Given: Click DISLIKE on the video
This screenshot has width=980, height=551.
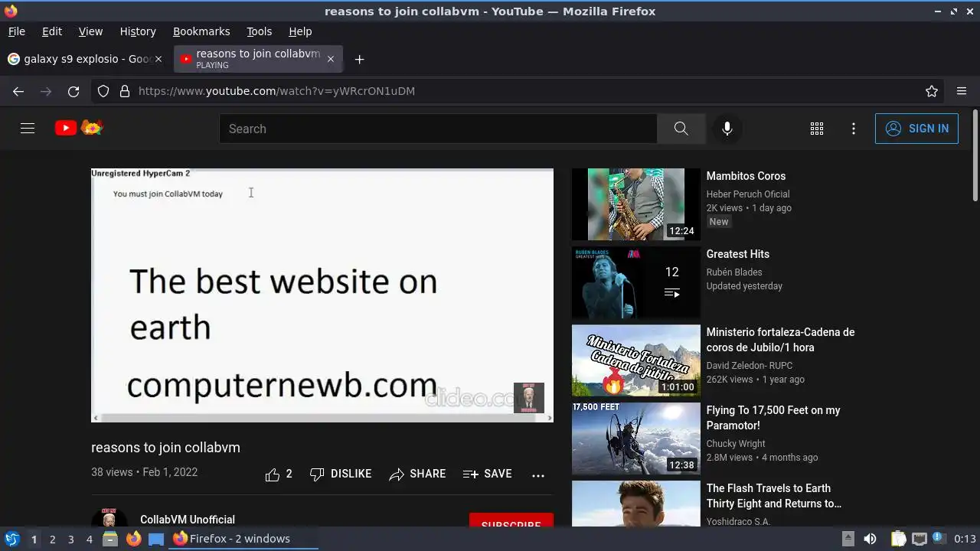Looking at the screenshot, I should coord(341,474).
